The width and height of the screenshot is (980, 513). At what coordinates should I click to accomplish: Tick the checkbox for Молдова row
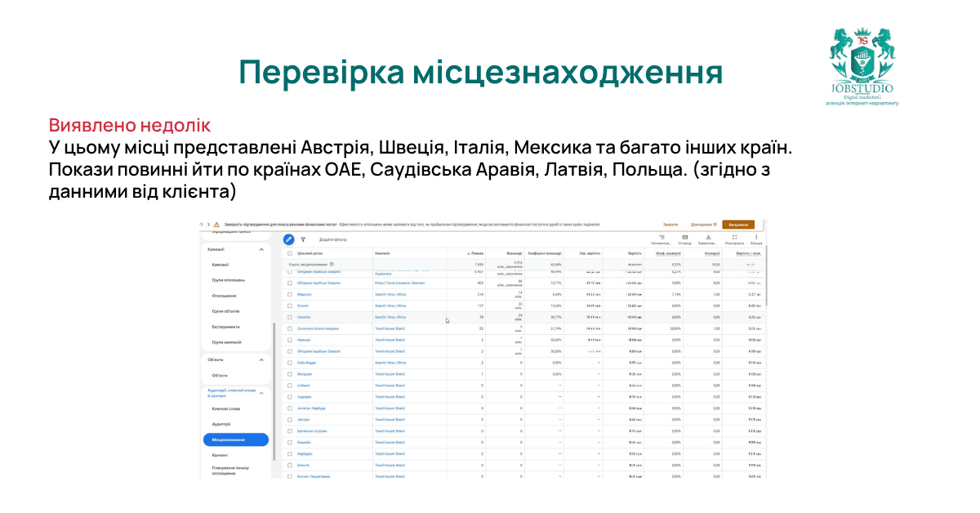coord(290,373)
